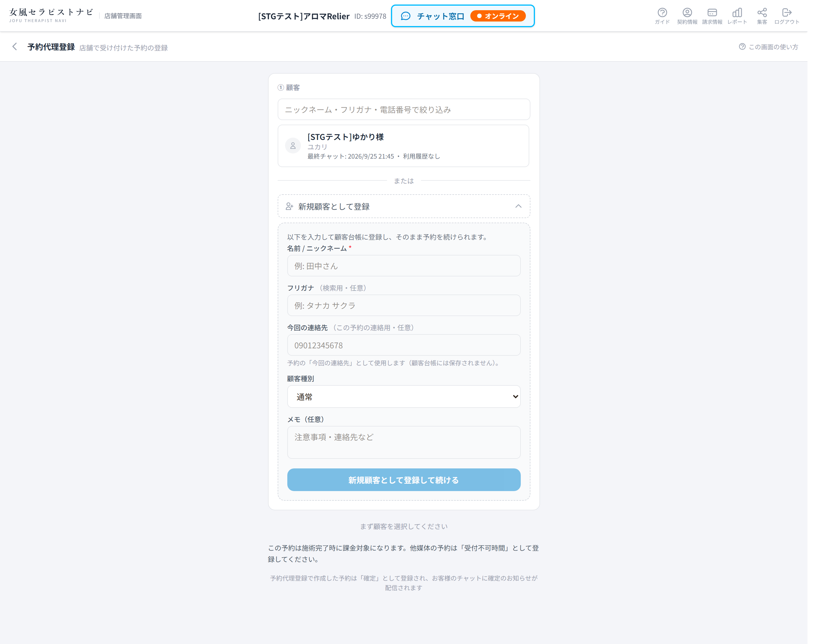
Task: Open the 顧客種別 dropdown showing 通常
Action: [404, 397]
